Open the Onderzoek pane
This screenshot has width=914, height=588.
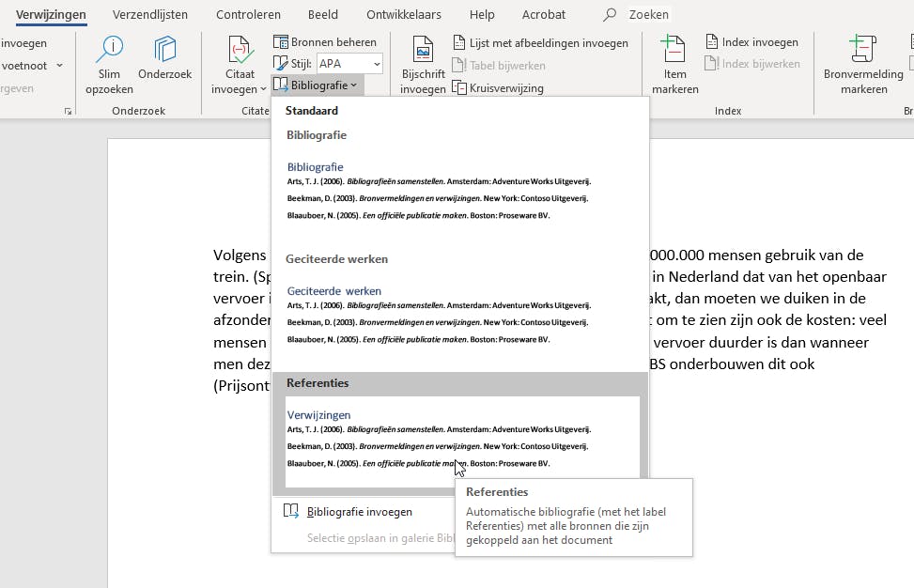165,58
